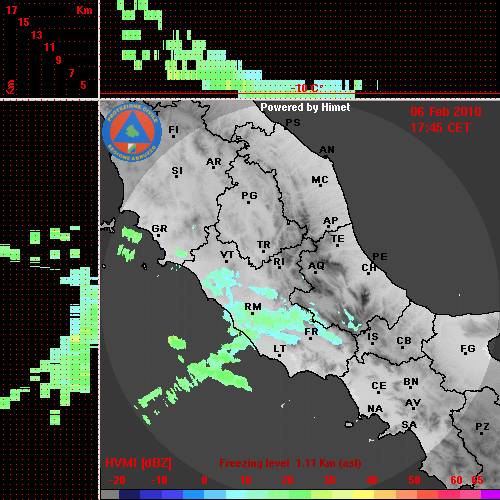Click the '15' height scale label
Image resolution: width=500 pixels, height=500 pixels.
point(24,22)
